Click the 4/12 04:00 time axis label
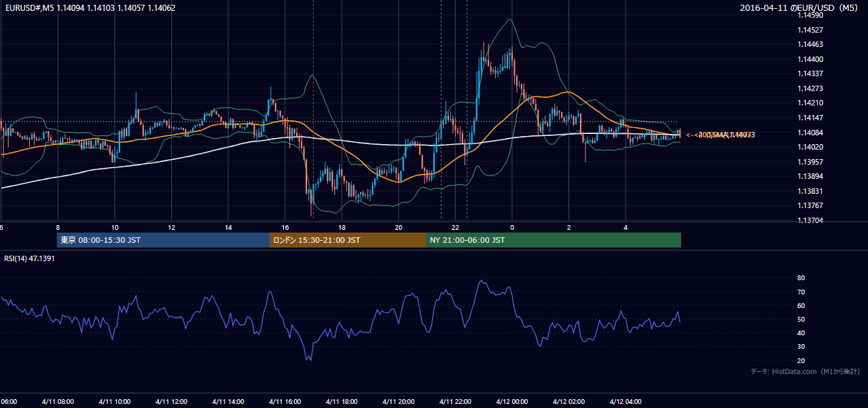This screenshot has width=868, height=408. (626, 401)
